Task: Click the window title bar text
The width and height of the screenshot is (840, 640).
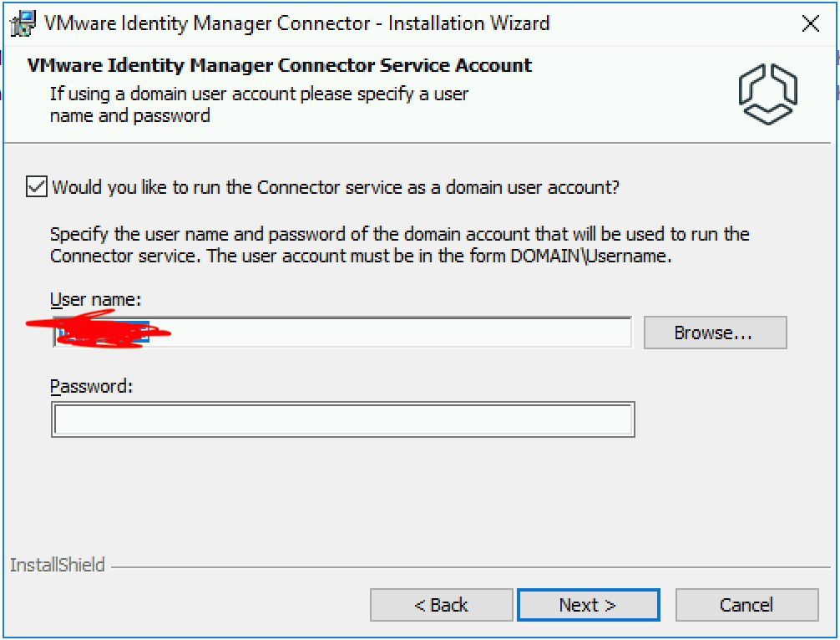Action: pos(296,23)
